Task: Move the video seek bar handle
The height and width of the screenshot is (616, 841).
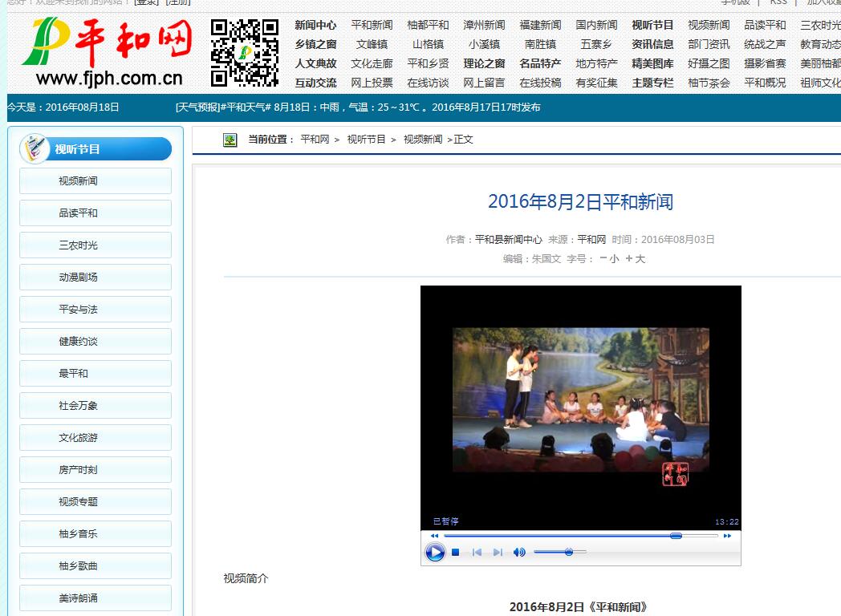Action: pyautogui.click(x=676, y=536)
